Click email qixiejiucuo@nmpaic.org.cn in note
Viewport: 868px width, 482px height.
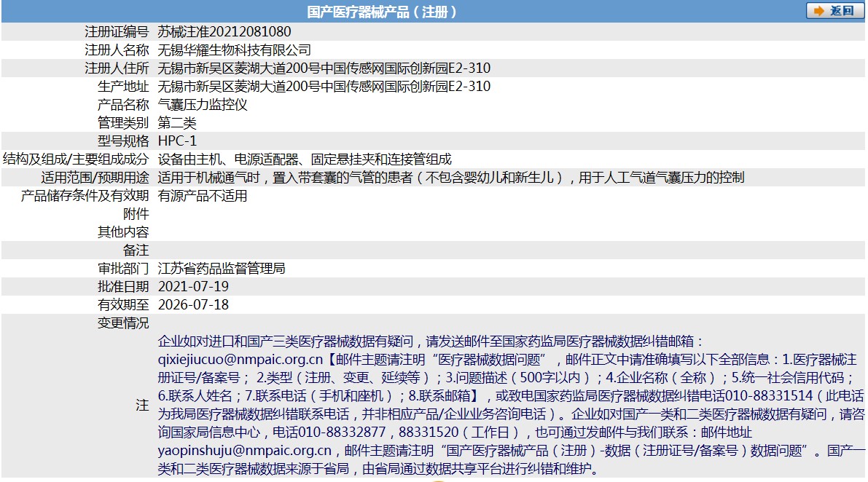click(x=241, y=360)
